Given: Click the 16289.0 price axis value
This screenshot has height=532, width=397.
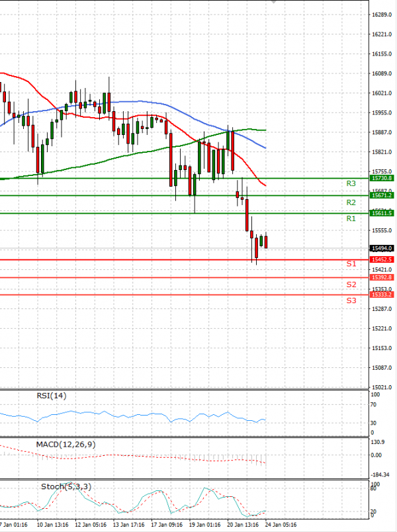Looking at the screenshot, I should click(382, 15).
